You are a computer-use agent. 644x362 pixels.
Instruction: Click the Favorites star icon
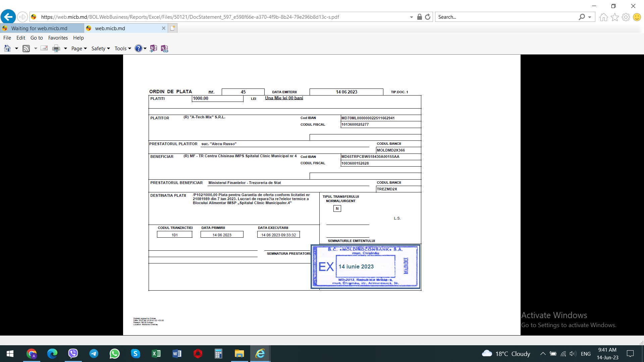coord(614,17)
